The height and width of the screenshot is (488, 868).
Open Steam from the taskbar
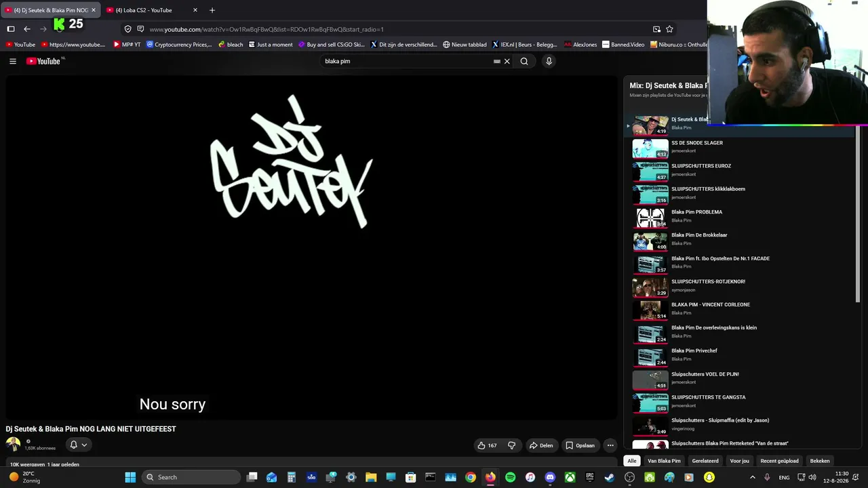click(x=609, y=477)
